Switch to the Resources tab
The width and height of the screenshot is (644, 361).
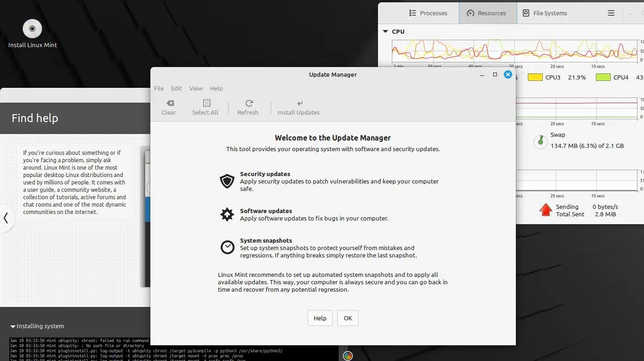[x=488, y=13]
